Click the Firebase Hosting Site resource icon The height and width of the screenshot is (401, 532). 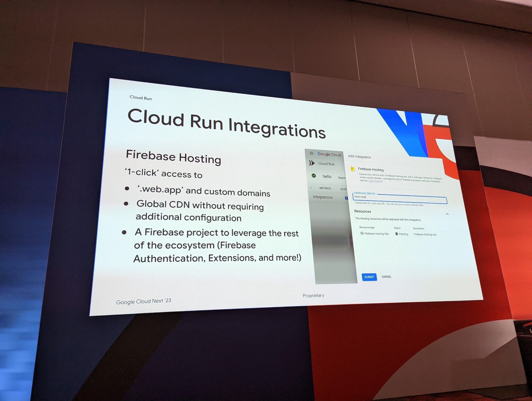tap(362, 234)
